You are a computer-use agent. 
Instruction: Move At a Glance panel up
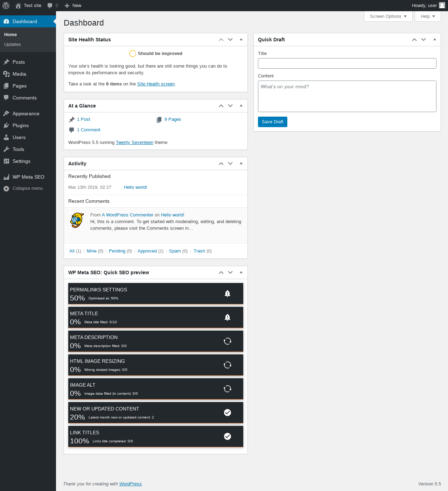(221, 106)
